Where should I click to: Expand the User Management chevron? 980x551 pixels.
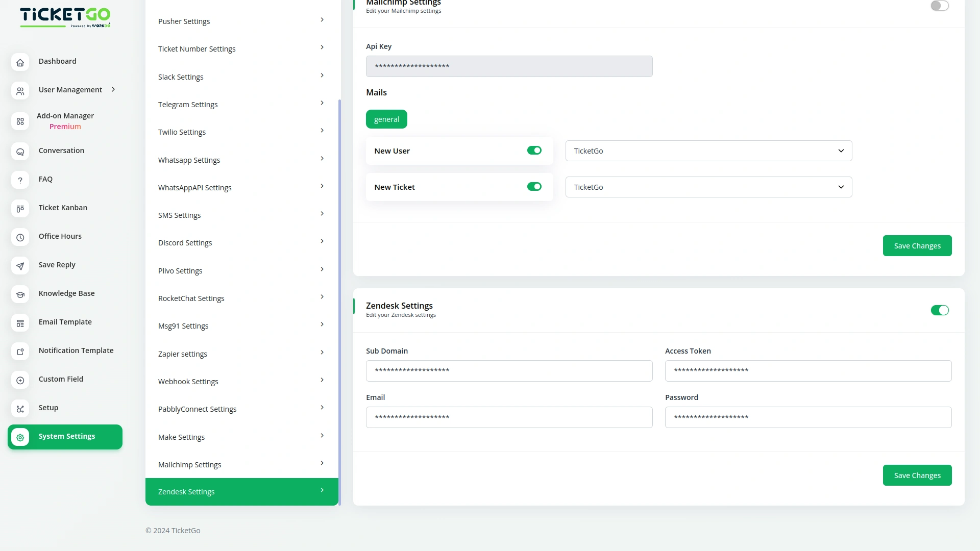[112, 89]
